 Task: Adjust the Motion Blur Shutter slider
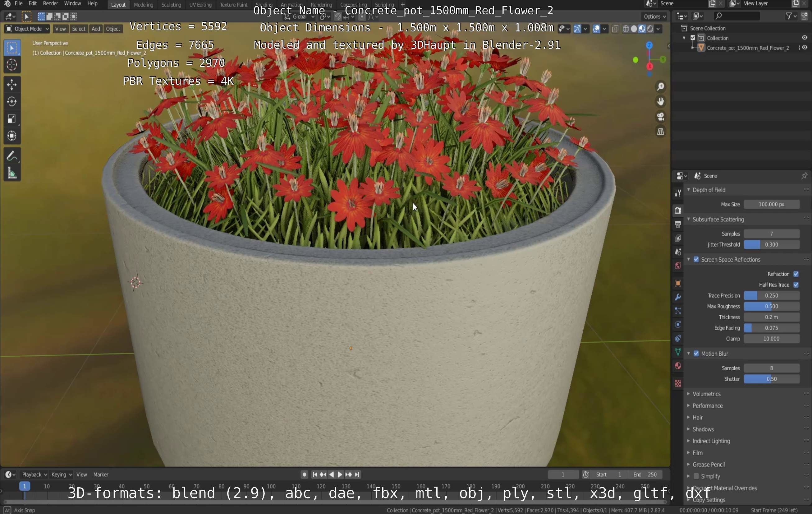(x=771, y=379)
